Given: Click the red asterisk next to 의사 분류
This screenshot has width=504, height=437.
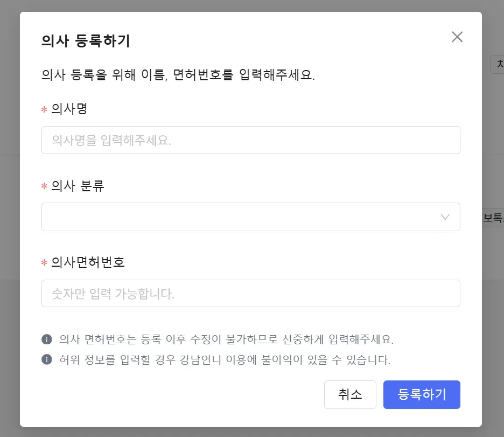Looking at the screenshot, I should coord(44,186).
